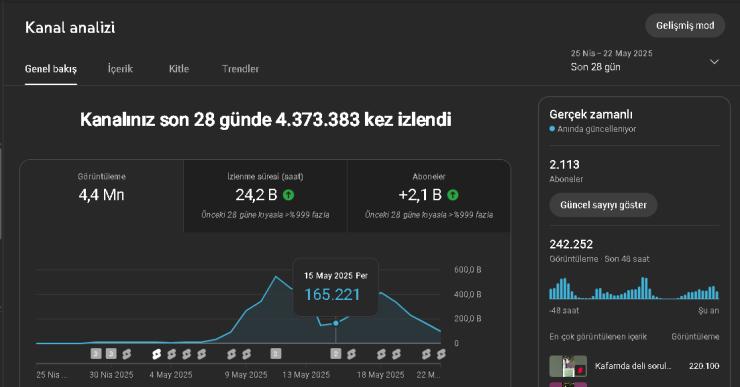Screen dimensions: 740x387
Task: Expand the date range chevron
Action: [714, 62]
